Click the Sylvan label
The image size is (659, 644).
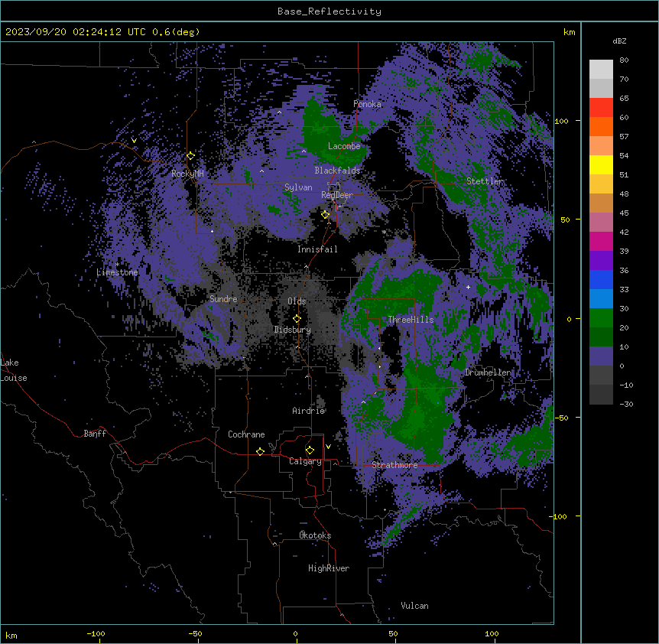(x=298, y=187)
